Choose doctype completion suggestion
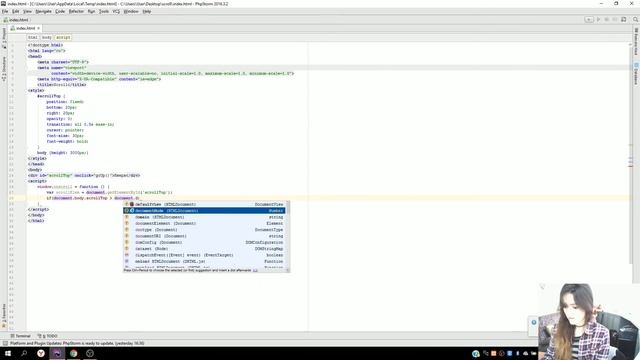This screenshot has height=360, width=640. click(x=204, y=230)
